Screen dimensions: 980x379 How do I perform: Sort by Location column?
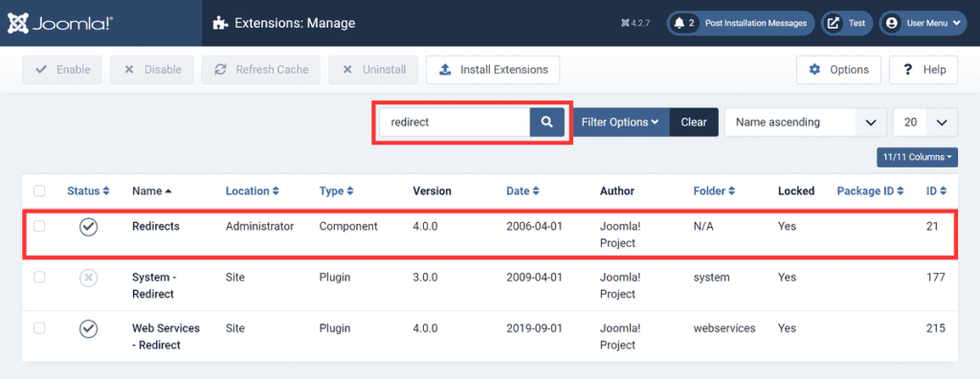253,190
